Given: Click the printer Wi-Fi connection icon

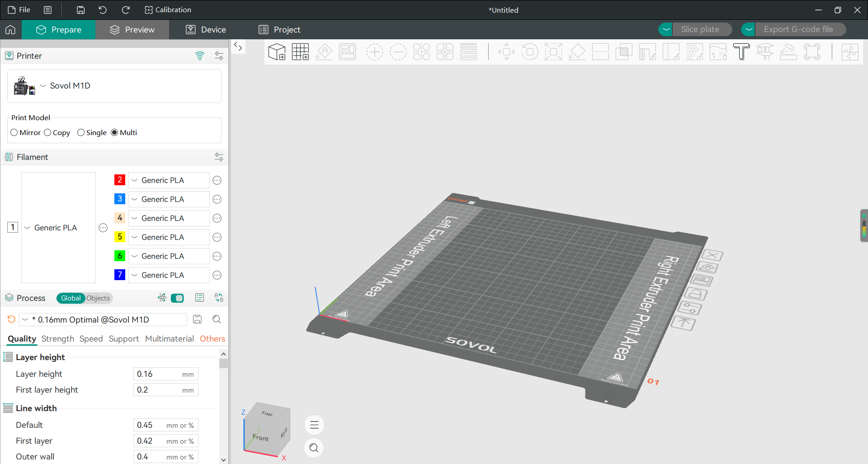Looking at the screenshot, I should click(200, 56).
